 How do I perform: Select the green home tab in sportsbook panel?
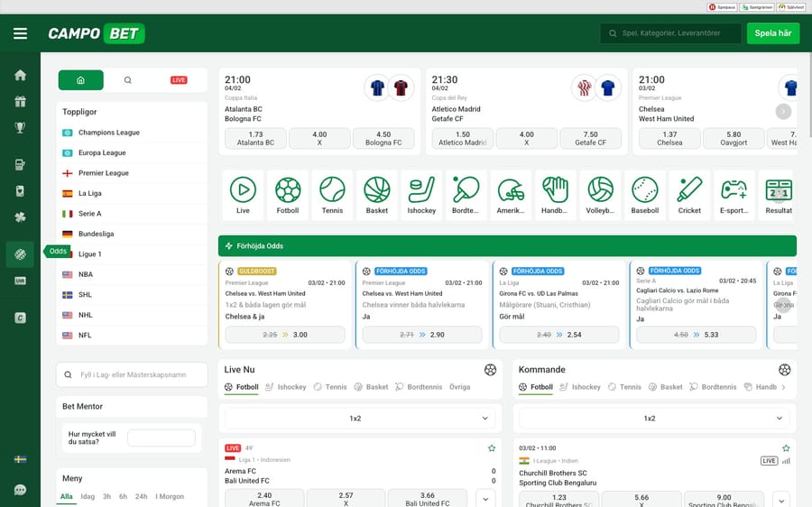click(x=81, y=80)
